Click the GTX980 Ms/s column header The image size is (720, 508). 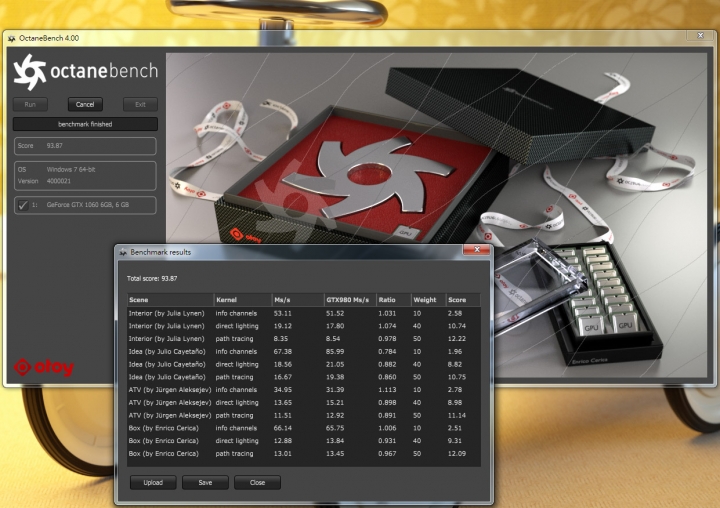pos(350,299)
